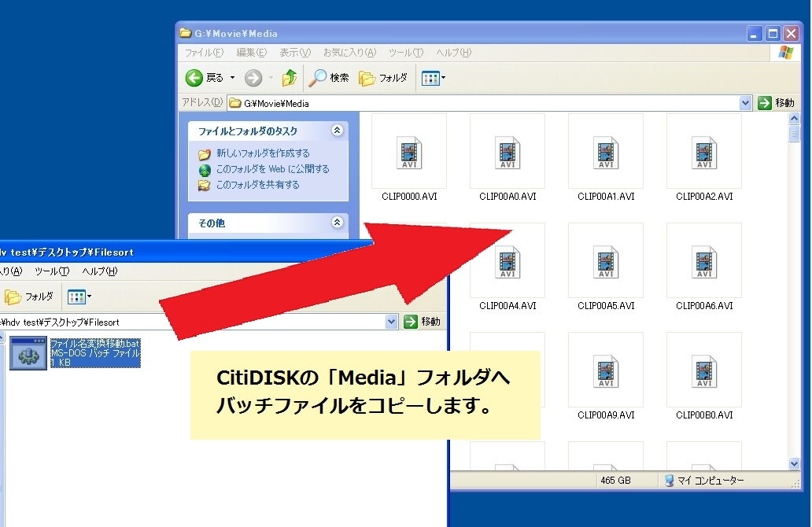The image size is (812, 527).
Task: Close the Media window
Action: click(791, 34)
